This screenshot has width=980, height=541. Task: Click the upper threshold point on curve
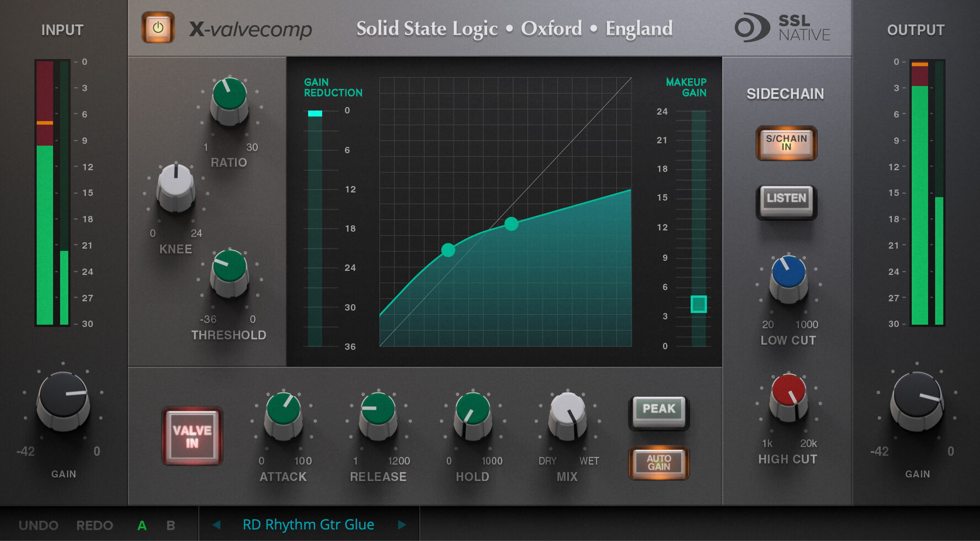click(x=512, y=224)
